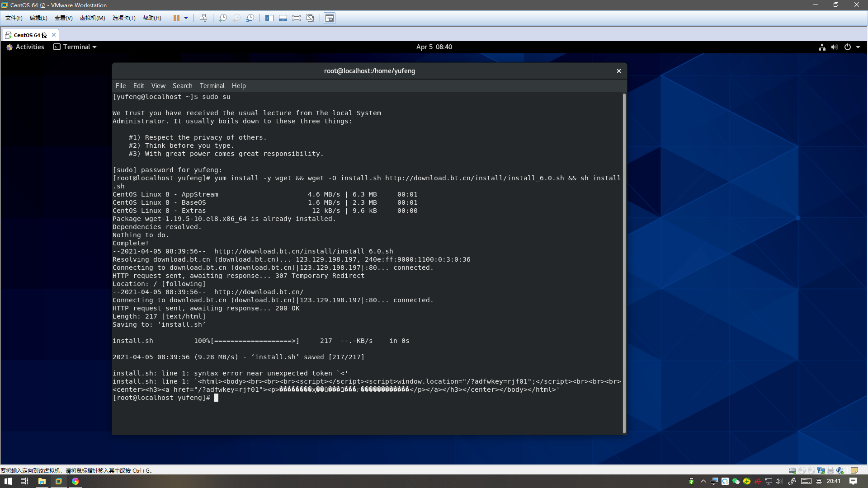
Task: Click the WeChat tray icon
Action: 736,481
